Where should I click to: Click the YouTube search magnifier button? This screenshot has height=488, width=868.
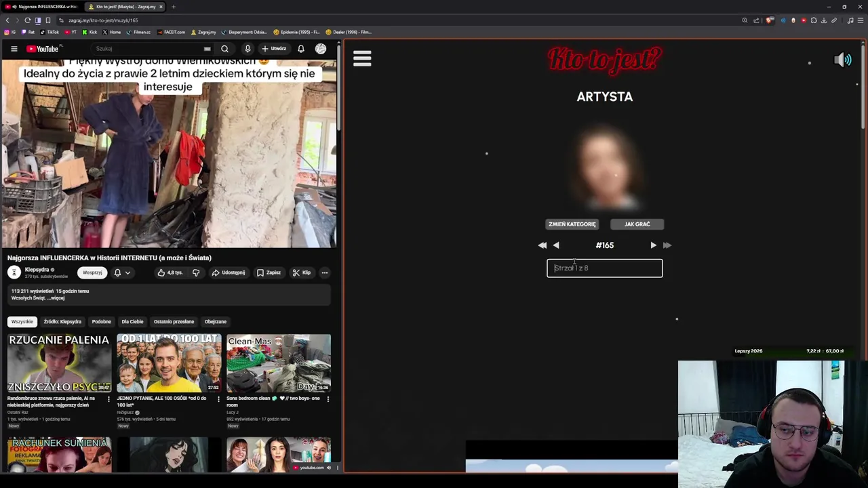224,49
